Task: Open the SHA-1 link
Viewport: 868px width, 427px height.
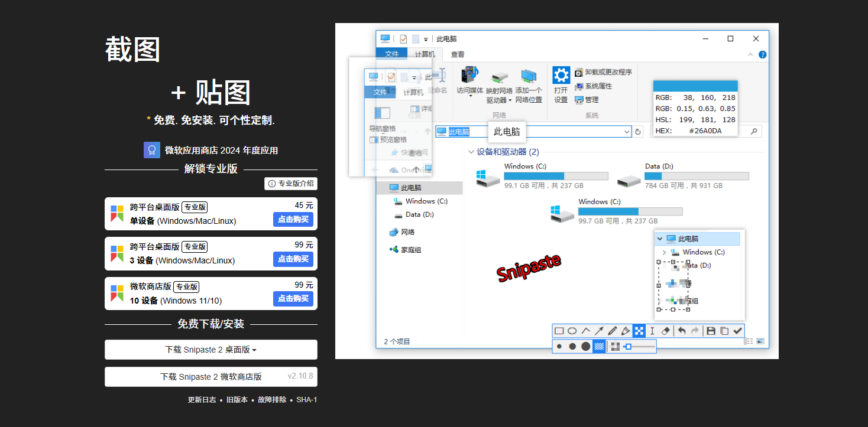Action: click(x=307, y=400)
